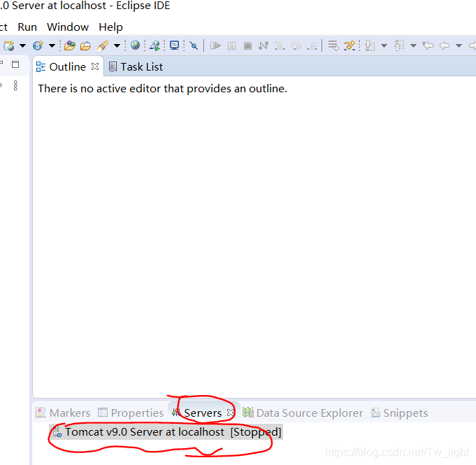Click the Open Type icon
This screenshot has height=465, width=476.
(x=70, y=46)
